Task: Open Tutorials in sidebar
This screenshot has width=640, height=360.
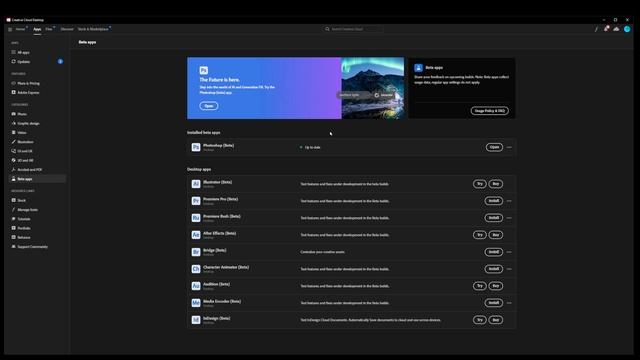Action: (x=37, y=219)
